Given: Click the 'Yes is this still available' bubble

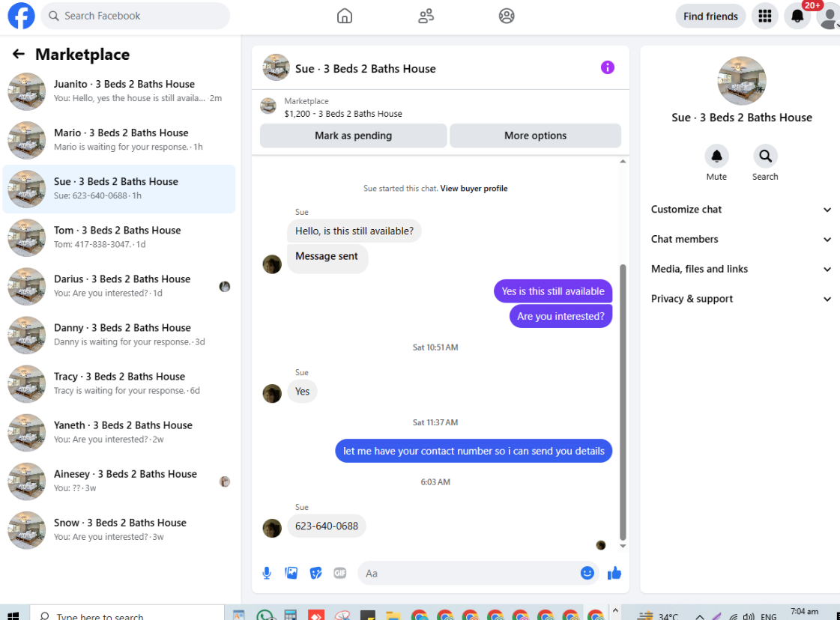Looking at the screenshot, I should [x=553, y=291].
